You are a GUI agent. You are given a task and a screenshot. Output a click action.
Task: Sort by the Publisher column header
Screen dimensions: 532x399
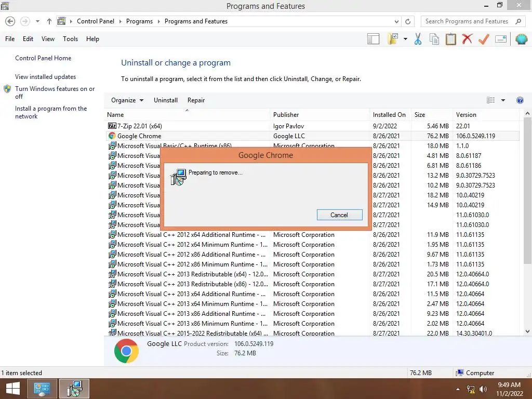point(320,115)
